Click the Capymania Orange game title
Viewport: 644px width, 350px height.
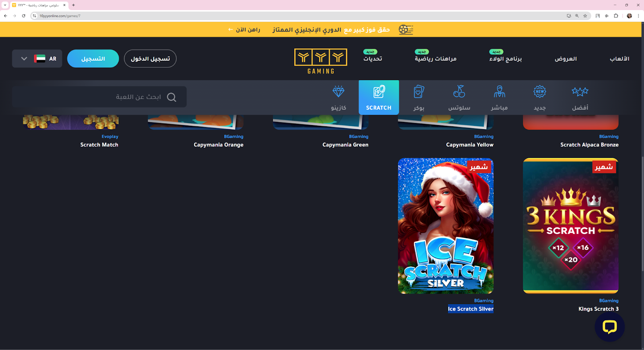pos(219,145)
